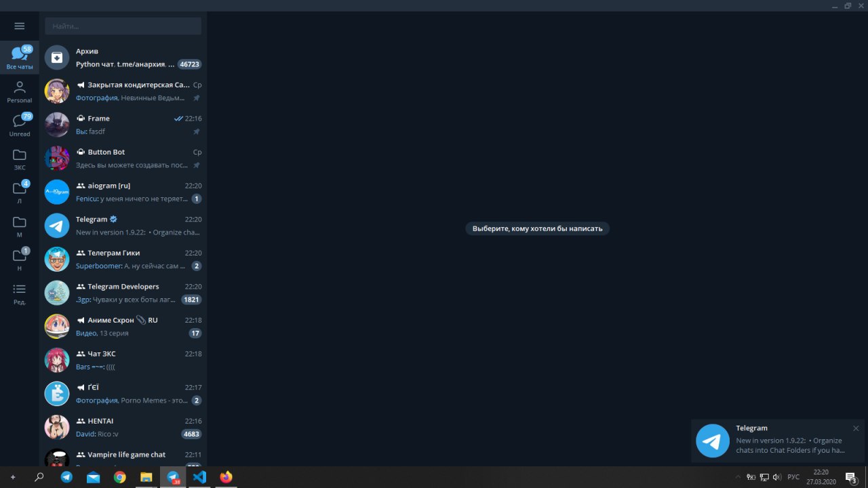Open the 'Ред.' edit folders item

pyautogui.click(x=20, y=293)
